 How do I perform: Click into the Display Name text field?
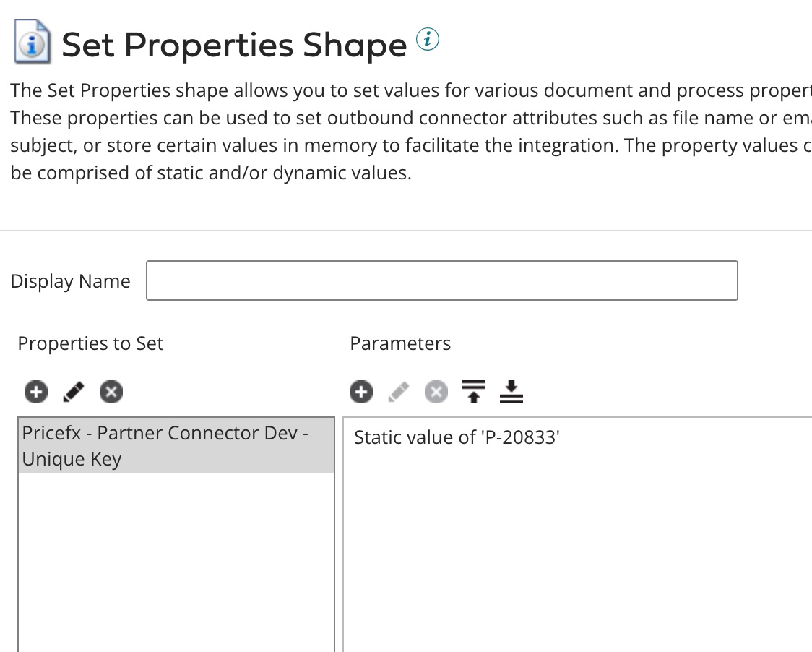[x=441, y=280]
